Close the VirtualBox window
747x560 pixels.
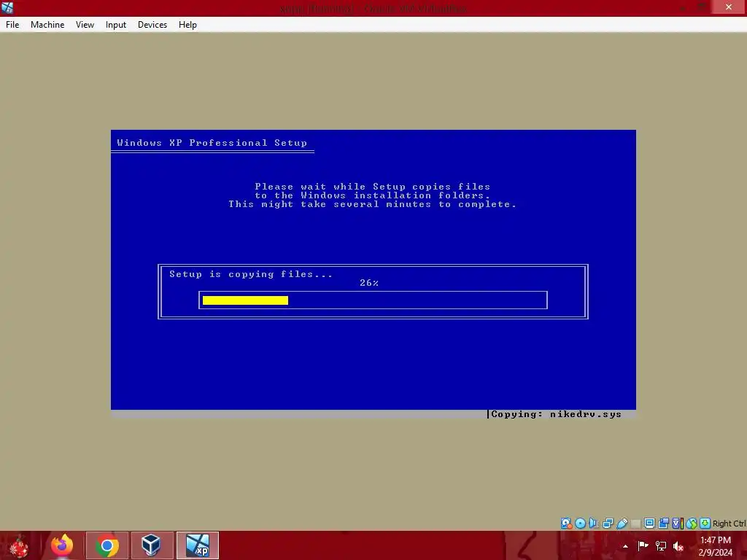pyautogui.click(x=729, y=7)
